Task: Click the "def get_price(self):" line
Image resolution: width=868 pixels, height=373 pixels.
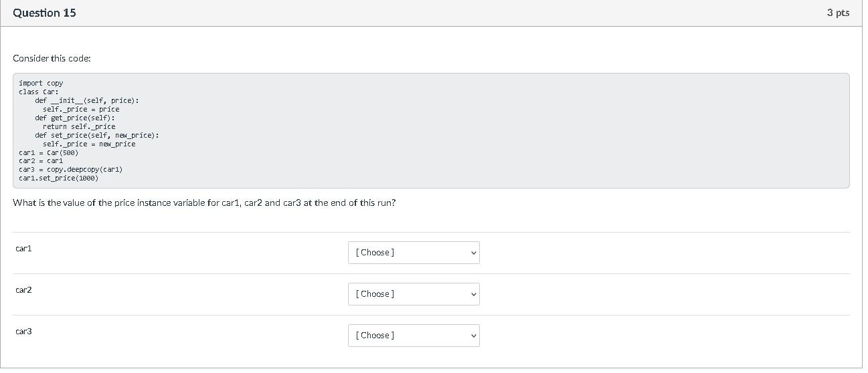Action: [x=75, y=118]
